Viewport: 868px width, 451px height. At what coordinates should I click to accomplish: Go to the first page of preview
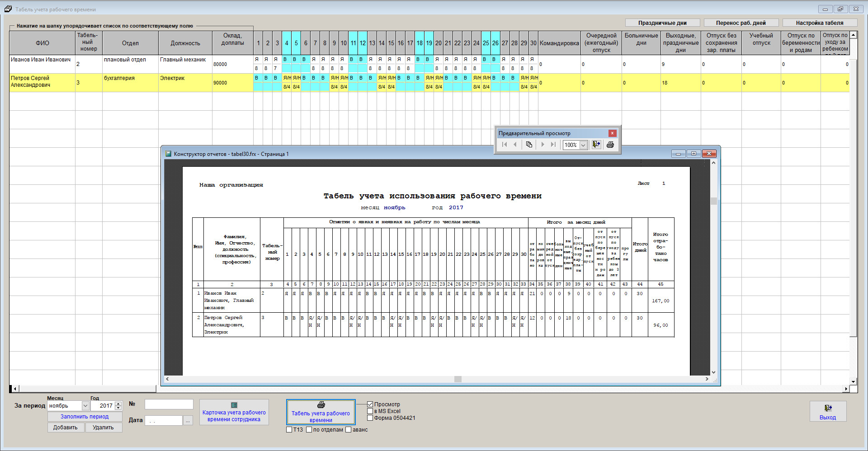[x=505, y=145]
